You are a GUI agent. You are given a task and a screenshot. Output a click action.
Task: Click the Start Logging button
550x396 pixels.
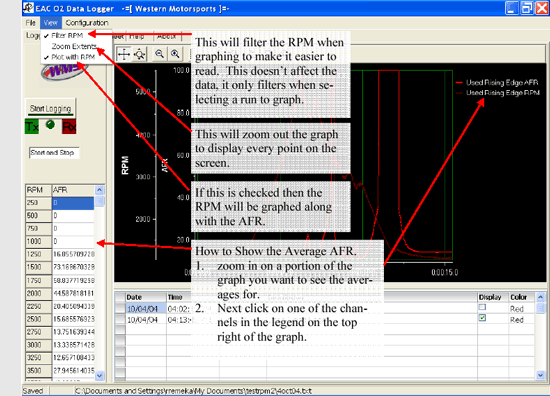(51, 108)
